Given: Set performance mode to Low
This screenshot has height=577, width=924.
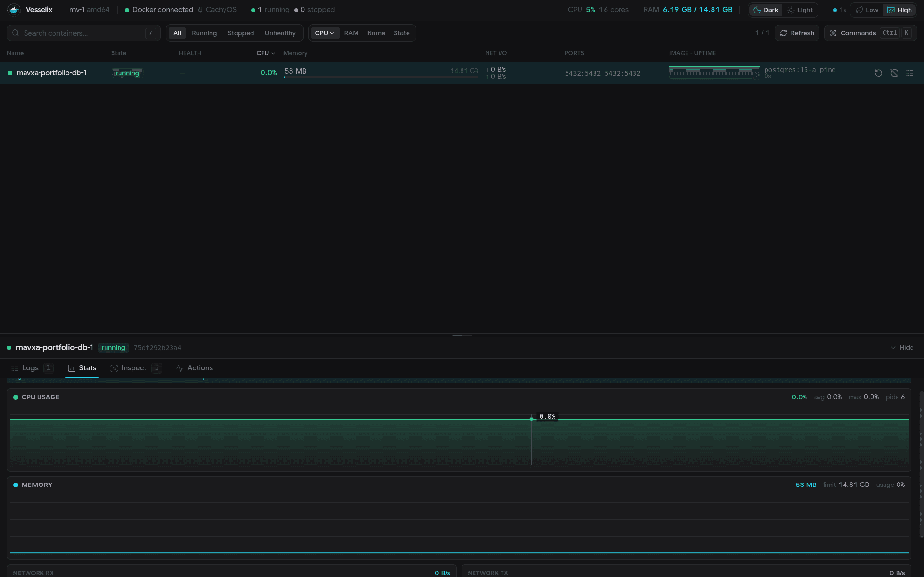Looking at the screenshot, I should coord(867,10).
